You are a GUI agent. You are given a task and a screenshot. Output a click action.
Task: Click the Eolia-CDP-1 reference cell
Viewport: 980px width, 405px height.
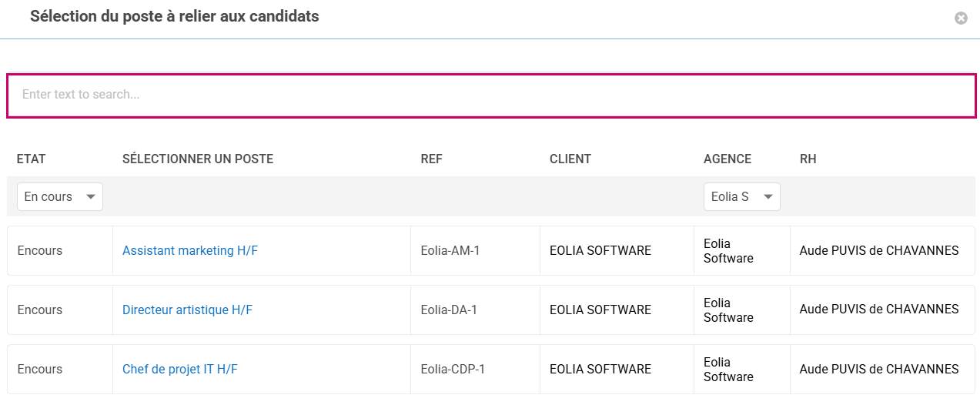pyautogui.click(x=453, y=370)
